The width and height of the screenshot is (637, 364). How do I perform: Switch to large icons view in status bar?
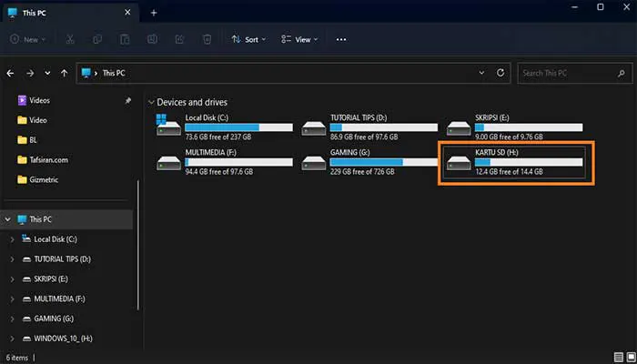coord(632,358)
